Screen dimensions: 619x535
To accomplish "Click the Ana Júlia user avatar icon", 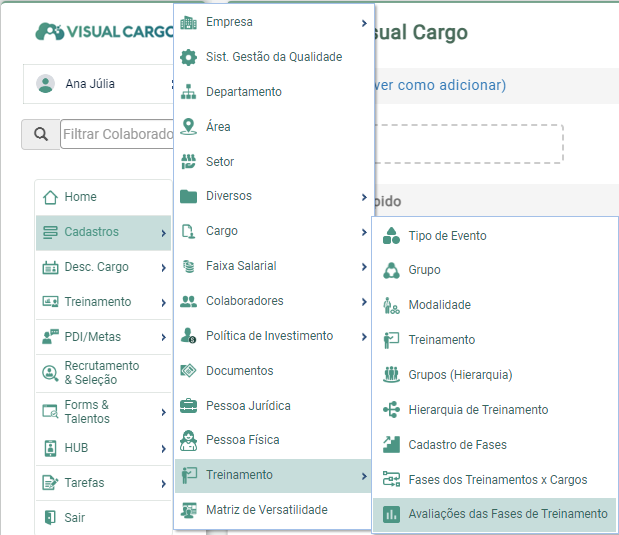I will (45, 84).
